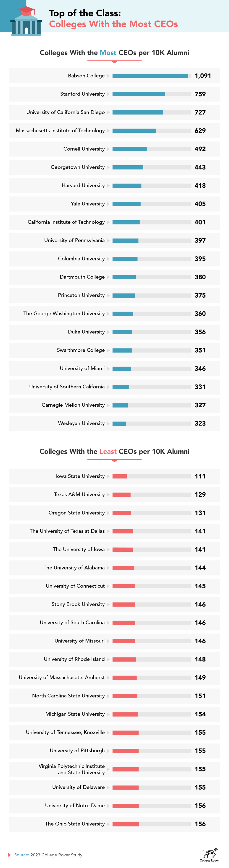
Task: Click the red pointer under the Least CEOs heading
Action: (114, 460)
